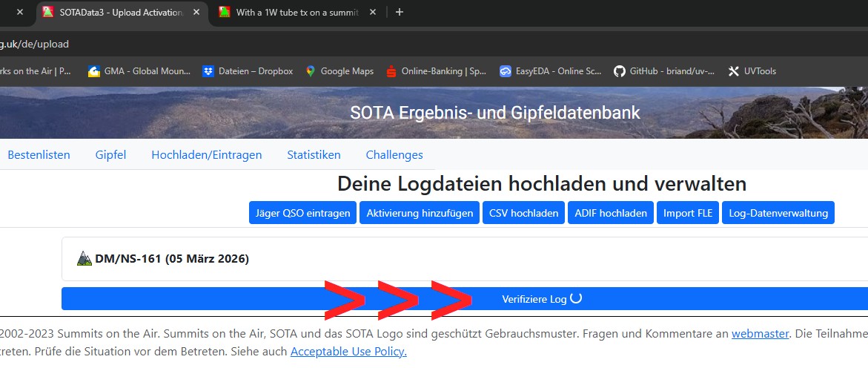The height and width of the screenshot is (368, 868).
Task: Open the Bestenlisten menu
Action: pyautogui.click(x=39, y=155)
